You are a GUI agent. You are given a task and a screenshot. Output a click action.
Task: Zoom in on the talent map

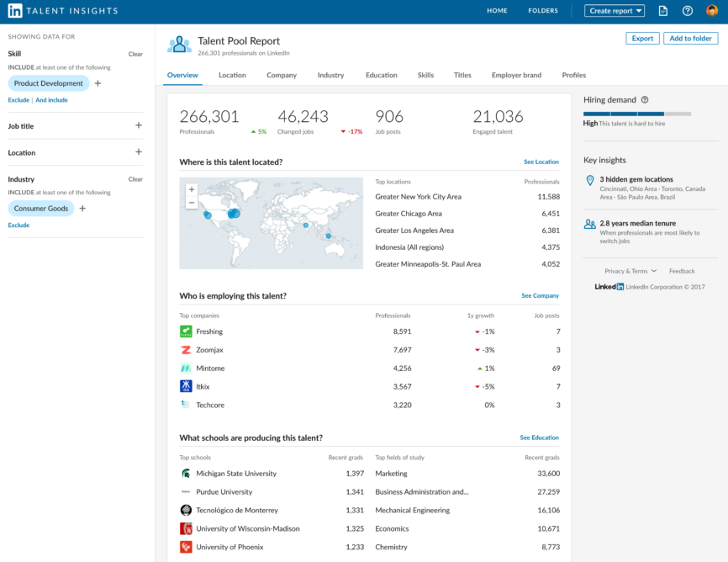(x=192, y=189)
